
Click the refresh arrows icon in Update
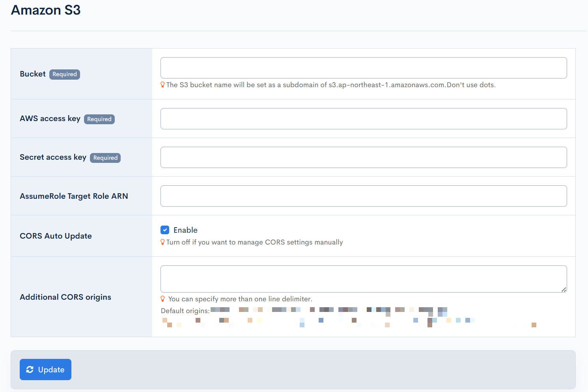click(x=30, y=370)
